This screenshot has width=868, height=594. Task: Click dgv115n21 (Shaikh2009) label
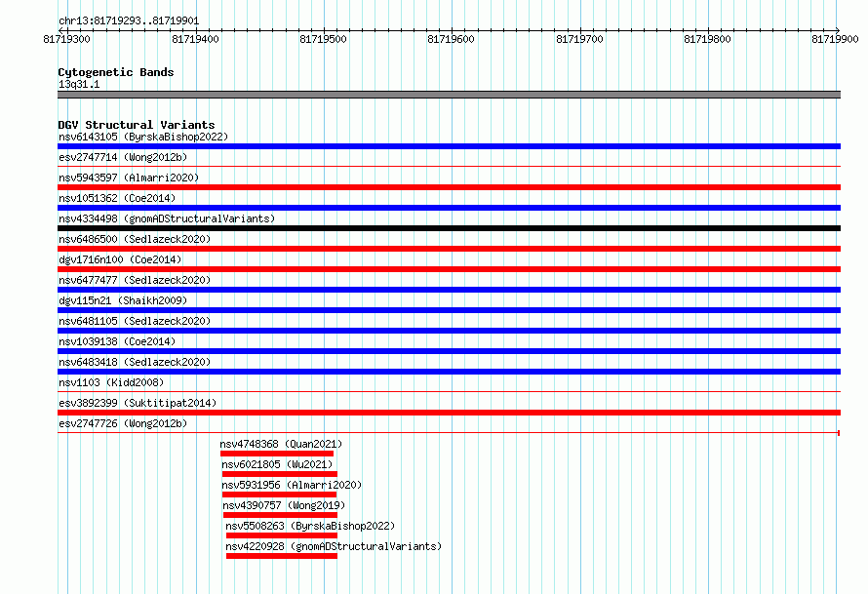[123, 300]
